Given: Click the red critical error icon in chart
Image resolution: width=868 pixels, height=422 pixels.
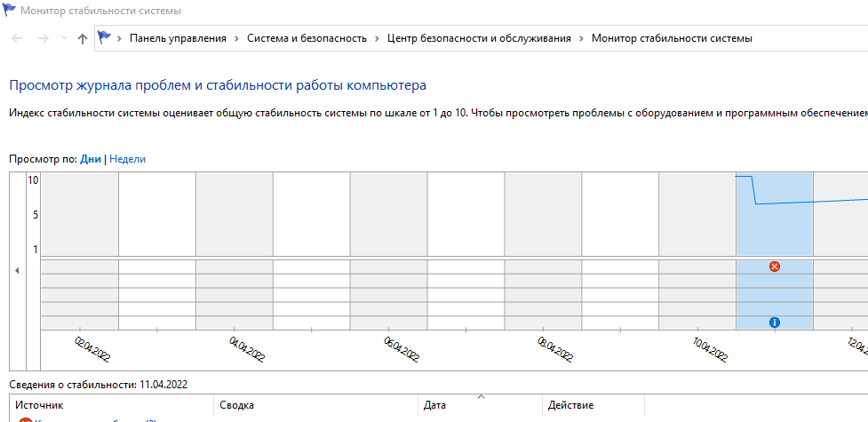Looking at the screenshot, I should [x=774, y=267].
